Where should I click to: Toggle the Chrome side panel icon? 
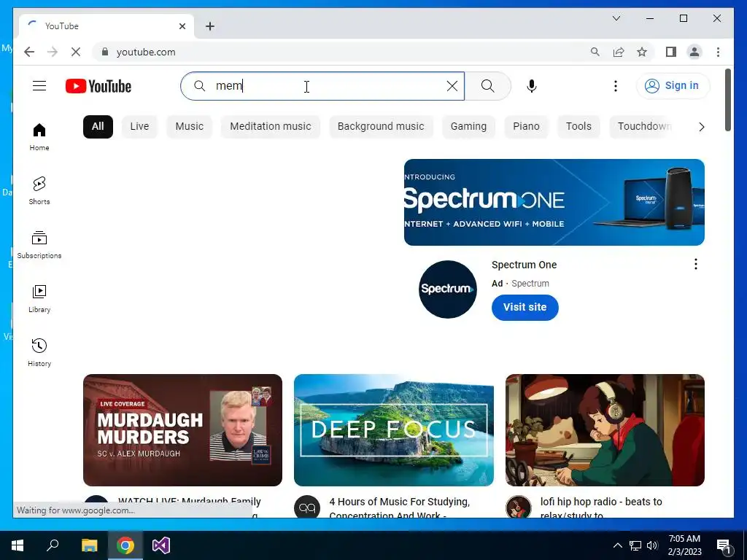click(x=671, y=52)
